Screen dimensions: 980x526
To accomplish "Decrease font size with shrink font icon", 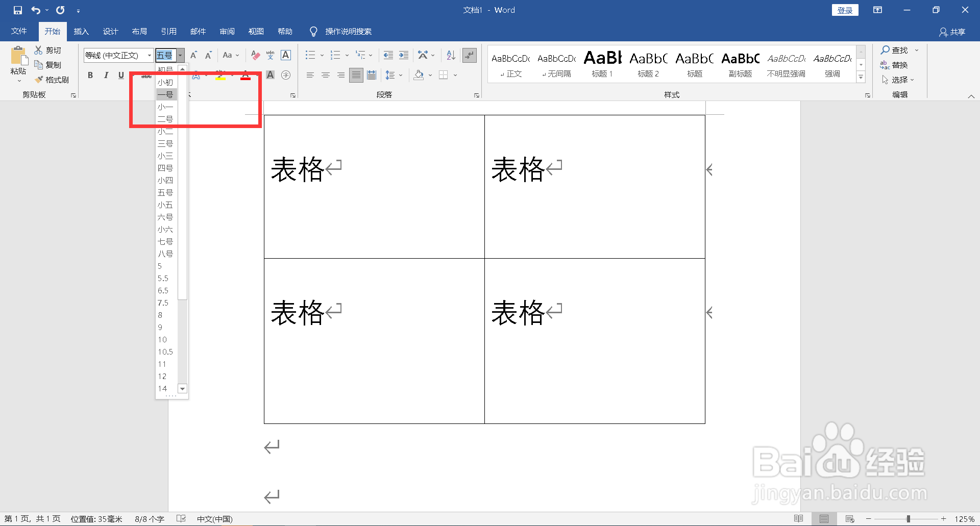I will 208,55.
